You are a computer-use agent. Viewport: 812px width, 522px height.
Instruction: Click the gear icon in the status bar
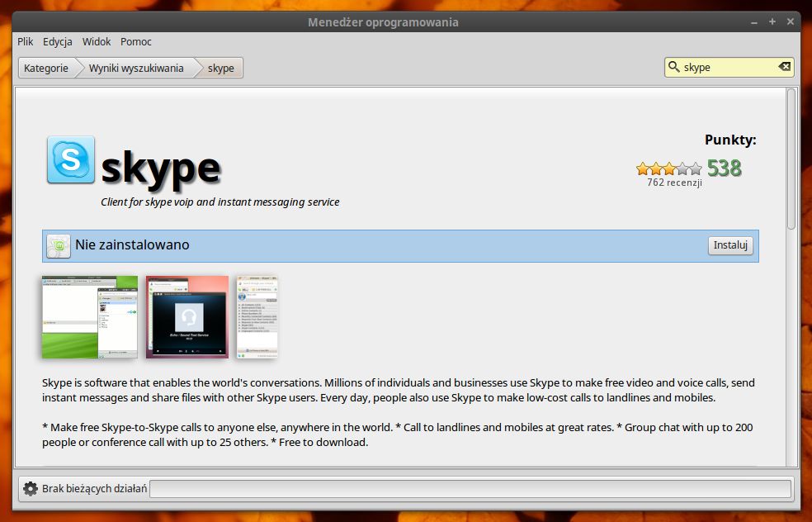(x=31, y=488)
